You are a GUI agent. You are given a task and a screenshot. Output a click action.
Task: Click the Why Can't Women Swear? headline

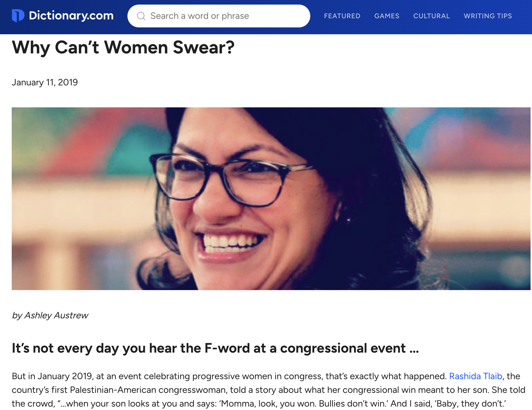(x=123, y=47)
